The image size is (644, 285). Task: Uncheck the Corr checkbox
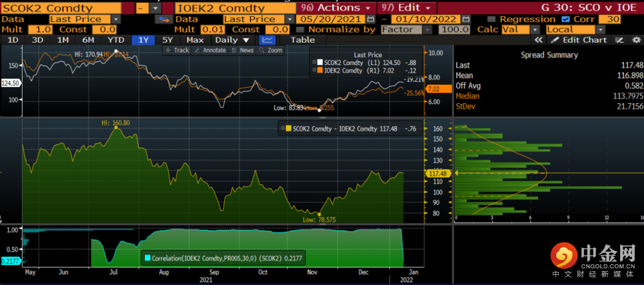pyautogui.click(x=566, y=19)
